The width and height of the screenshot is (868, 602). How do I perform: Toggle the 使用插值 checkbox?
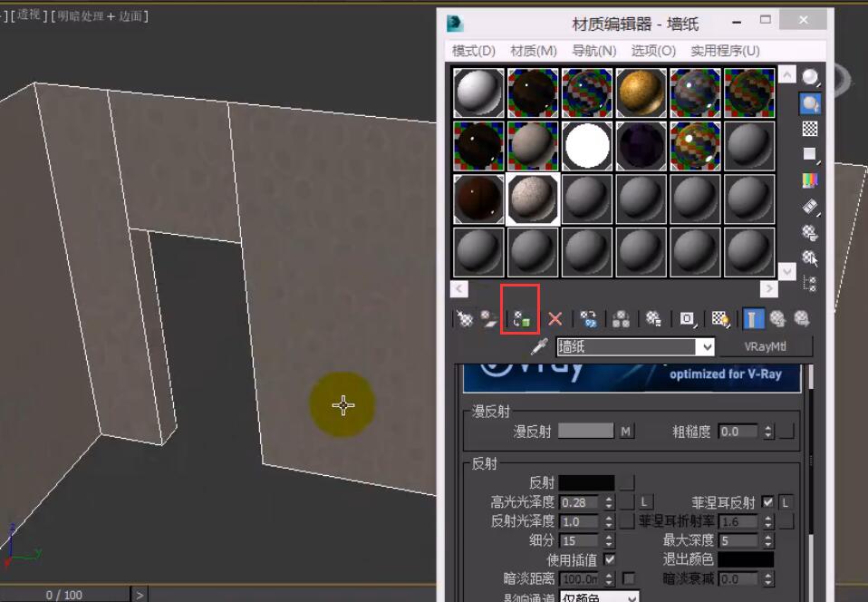pyautogui.click(x=610, y=559)
